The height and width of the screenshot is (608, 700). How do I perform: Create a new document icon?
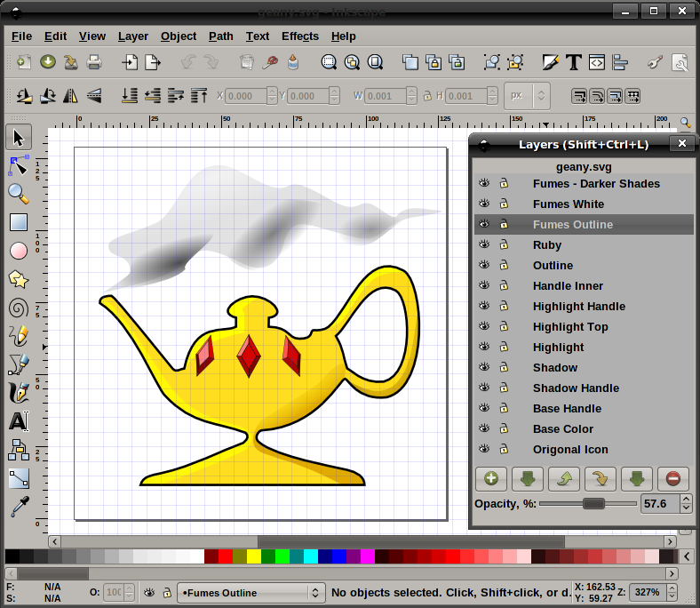24,62
